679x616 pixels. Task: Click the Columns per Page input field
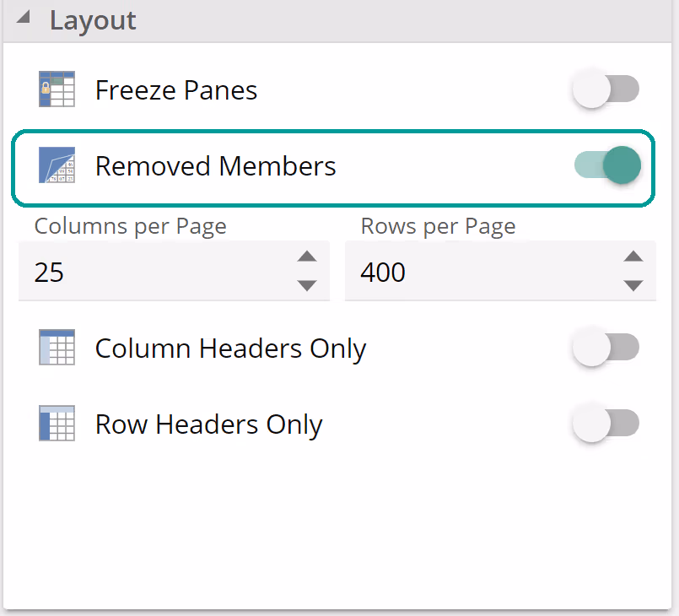[x=152, y=273]
